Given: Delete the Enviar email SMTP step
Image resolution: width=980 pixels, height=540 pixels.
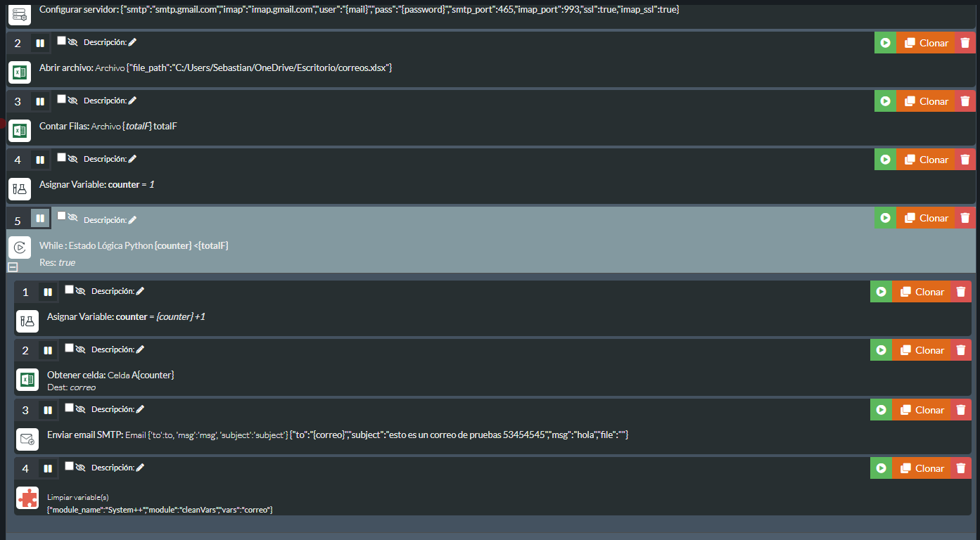Looking at the screenshot, I should (x=961, y=410).
